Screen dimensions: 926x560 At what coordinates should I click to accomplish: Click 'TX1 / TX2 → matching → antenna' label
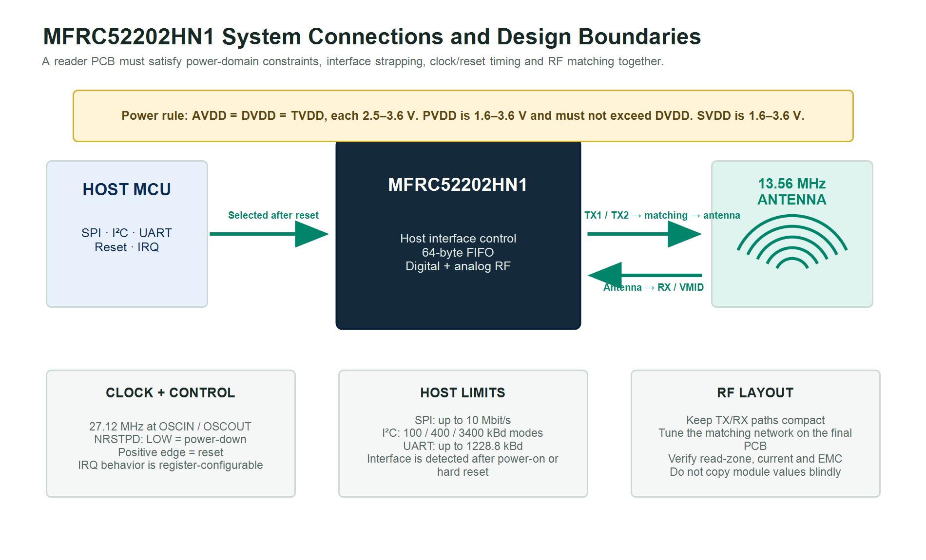click(x=662, y=215)
